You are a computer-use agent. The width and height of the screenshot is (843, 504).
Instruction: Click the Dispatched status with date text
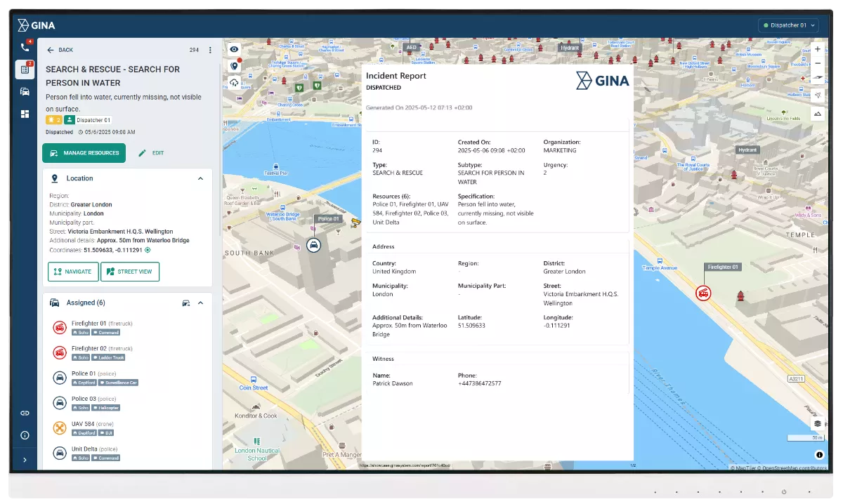click(x=91, y=132)
